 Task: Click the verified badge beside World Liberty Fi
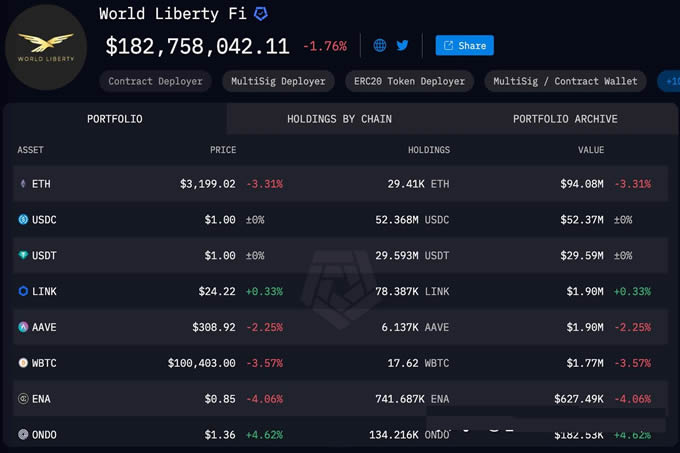(x=260, y=14)
